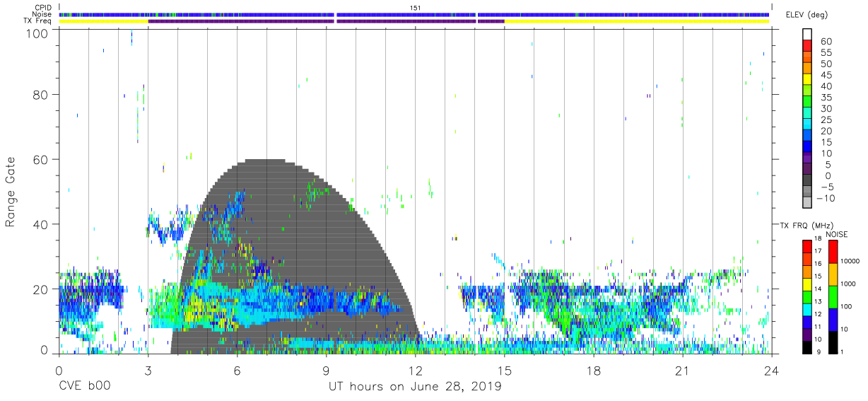Pick the yellow 40–45 degree elevation swatch
The width and height of the screenshot is (868, 401).
807,79
